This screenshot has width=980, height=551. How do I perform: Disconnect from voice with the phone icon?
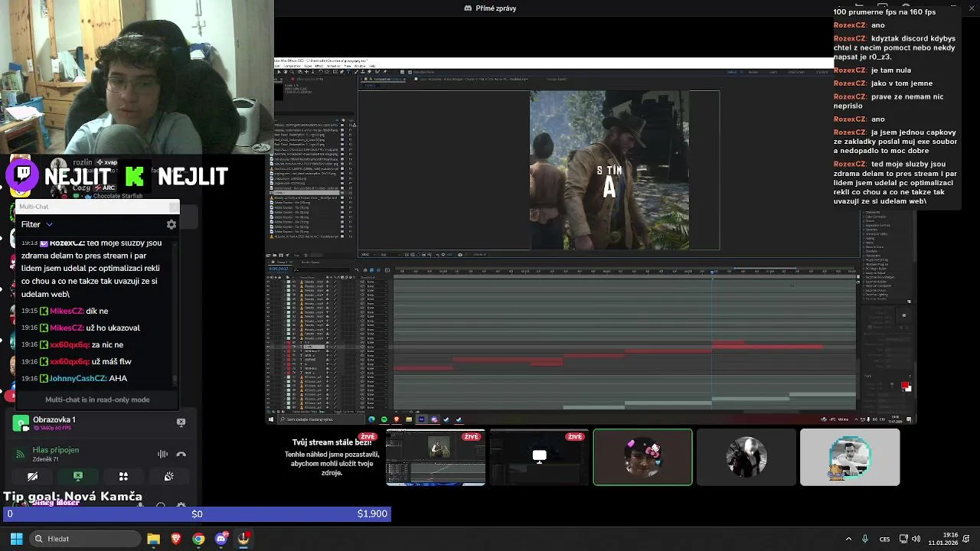181,454
